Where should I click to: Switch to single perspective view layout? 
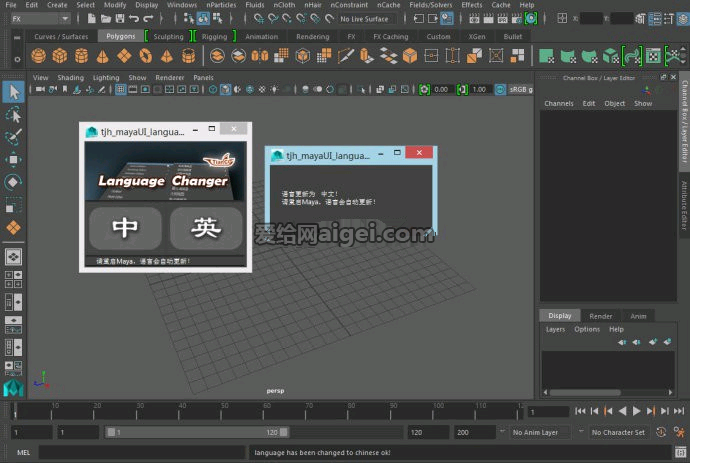tap(13, 257)
